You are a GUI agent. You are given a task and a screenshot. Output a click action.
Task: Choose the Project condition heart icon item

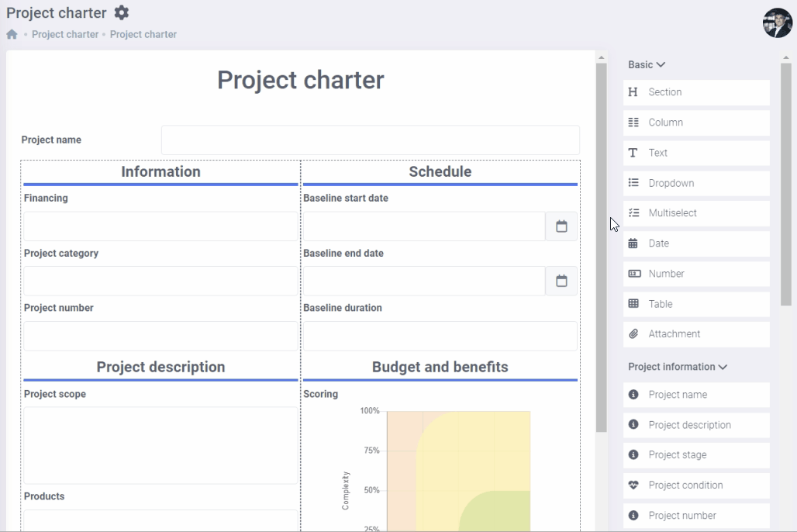(x=633, y=485)
